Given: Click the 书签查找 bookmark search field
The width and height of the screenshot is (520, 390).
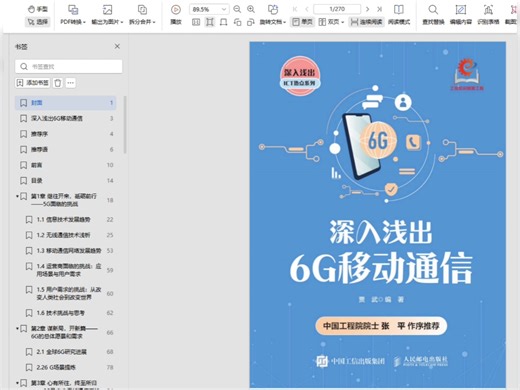Looking at the screenshot, I should [69, 66].
